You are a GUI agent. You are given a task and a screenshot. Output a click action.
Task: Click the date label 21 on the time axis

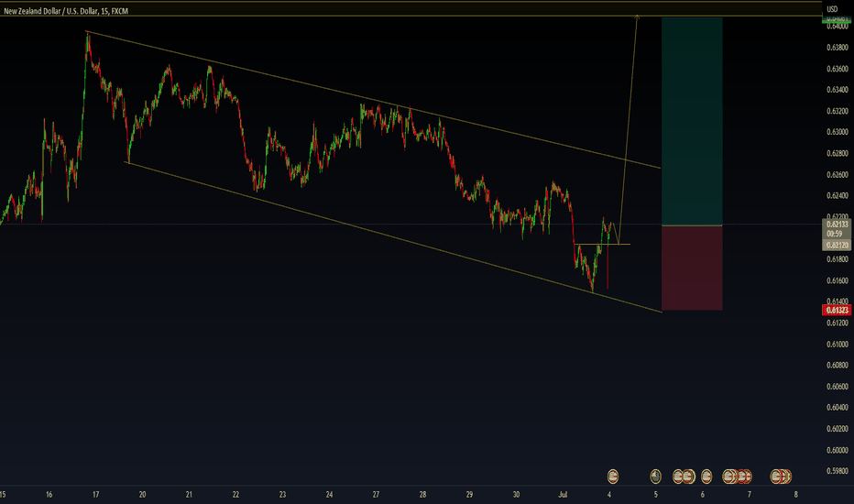coord(189,495)
